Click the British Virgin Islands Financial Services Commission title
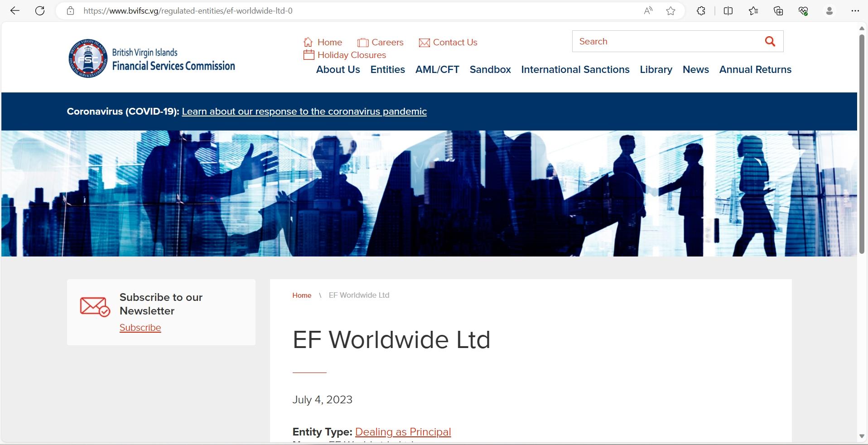This screenshot has width=868, height=445. 174,59
